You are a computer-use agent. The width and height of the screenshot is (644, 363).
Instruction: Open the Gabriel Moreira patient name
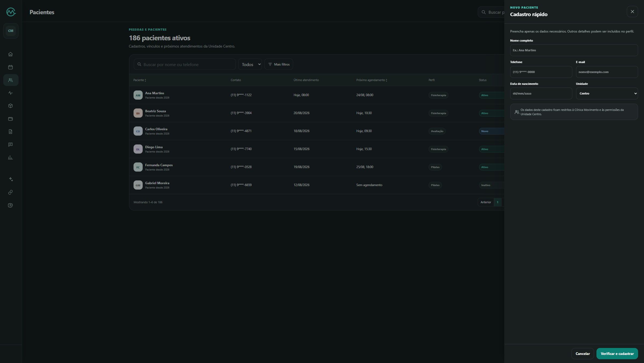[x=157, y=183]
